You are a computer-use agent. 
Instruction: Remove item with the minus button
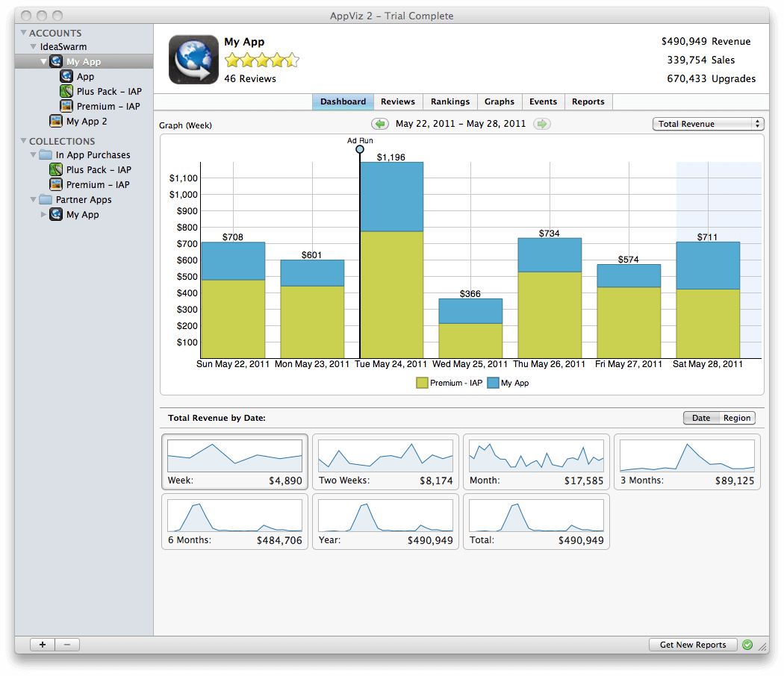[x=67, y=645]
